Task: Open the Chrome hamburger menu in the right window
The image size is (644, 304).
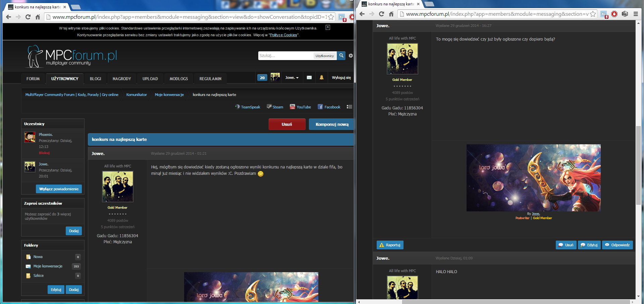Action: 636,14
